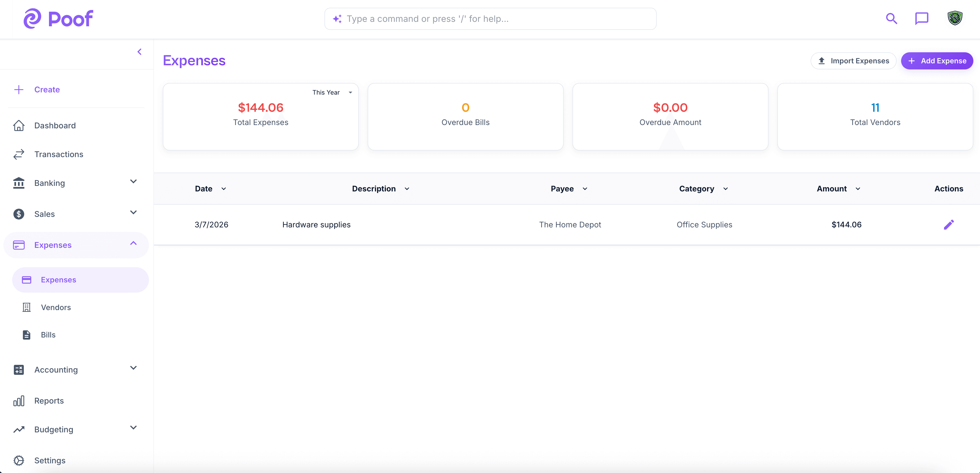Click the Reports bar chart icon
Screen dimensions: 980x473
click(19, 400)
